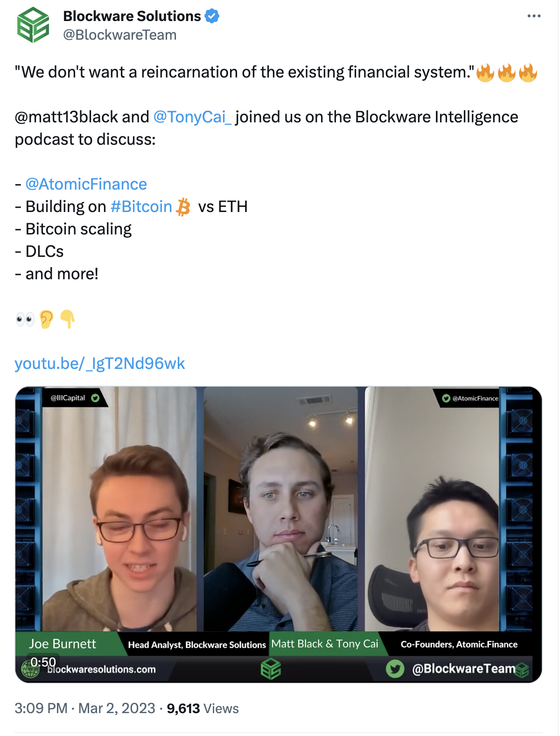
Task: Open the @AtomicFinance mention
Action: (x=86, y=184)
